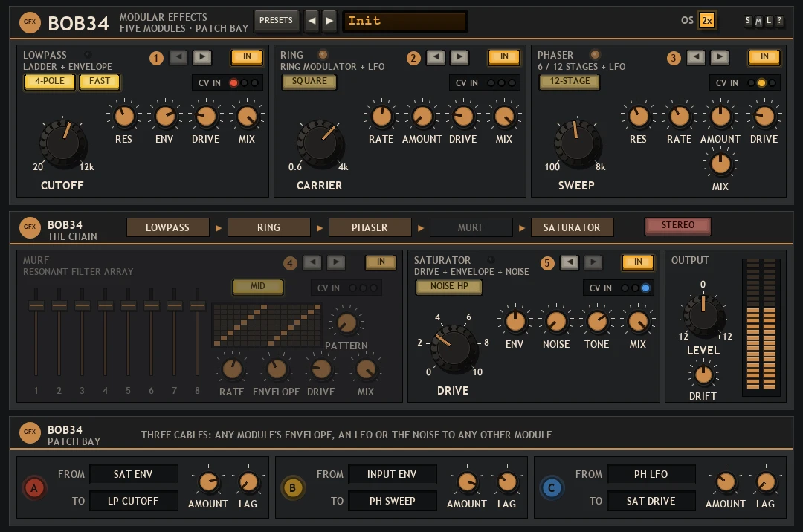Open cable A FROM source selector
The width and height of the screenshot is (803, 532).
[134, 474]
